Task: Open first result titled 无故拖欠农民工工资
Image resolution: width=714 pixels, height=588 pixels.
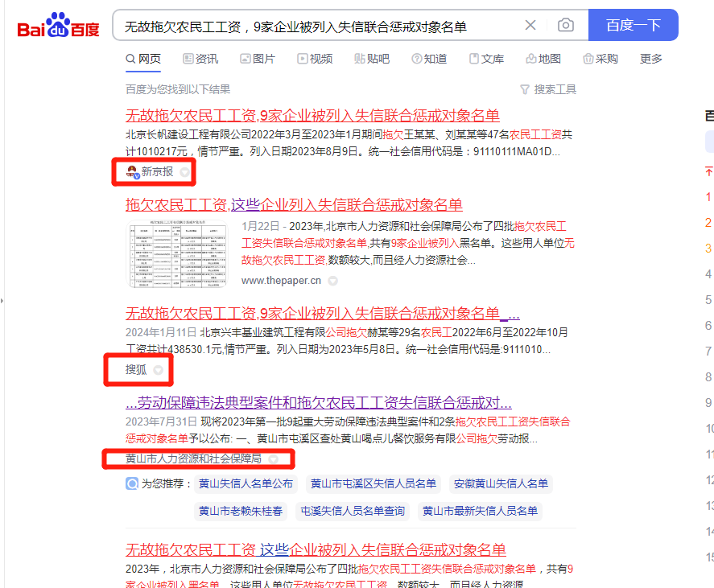Action: 312,115
